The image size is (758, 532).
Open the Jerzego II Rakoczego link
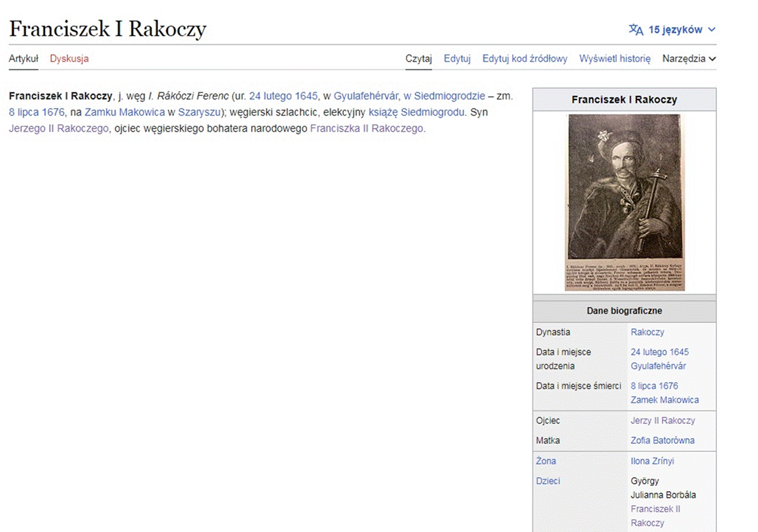coord(58,128)
